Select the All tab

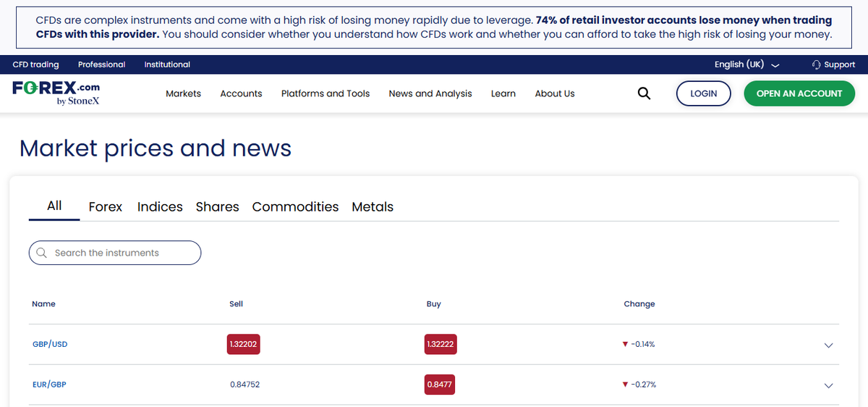pos(54,206)
